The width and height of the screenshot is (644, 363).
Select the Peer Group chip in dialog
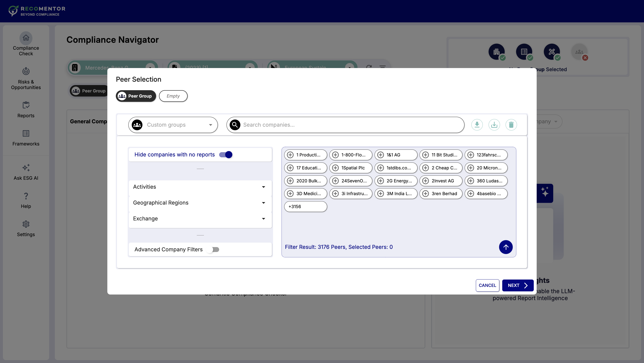click(x=136, y=96)
